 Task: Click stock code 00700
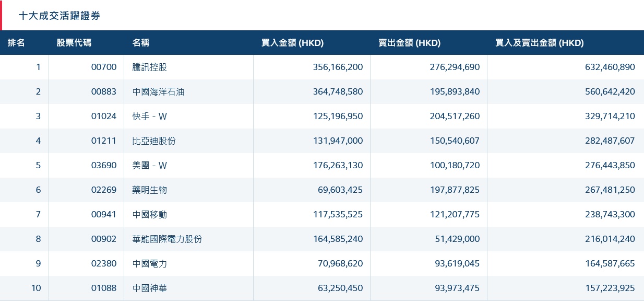[104, 67]
